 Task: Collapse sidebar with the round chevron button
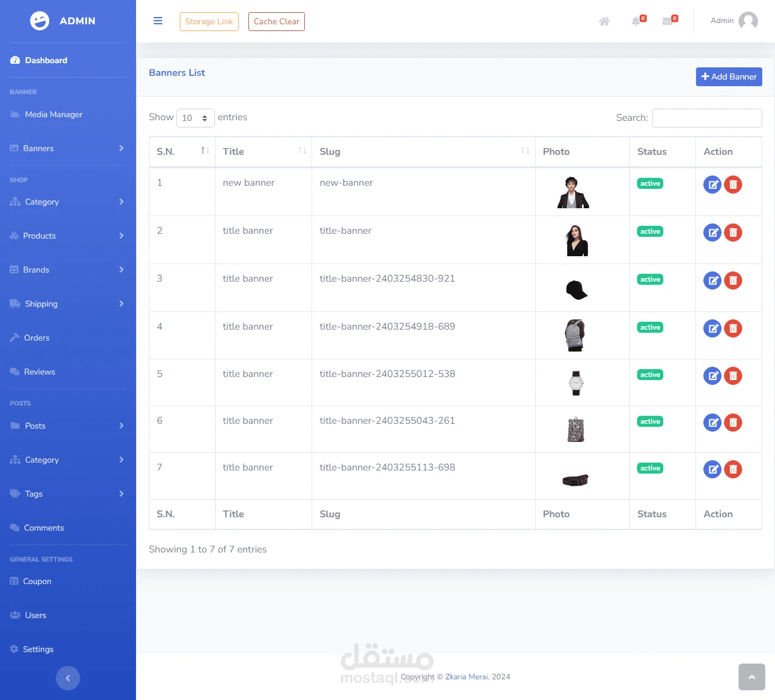pos(68,678)
